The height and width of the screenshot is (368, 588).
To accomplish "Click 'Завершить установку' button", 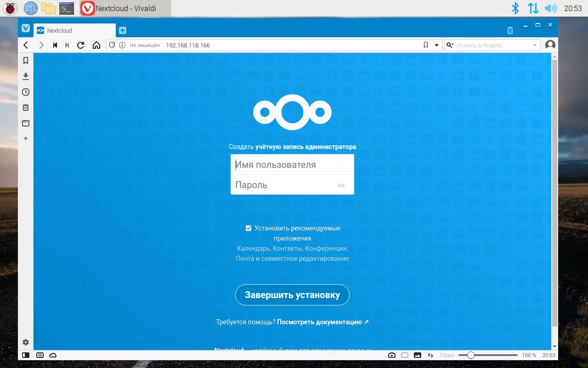I will coord(292,295).
